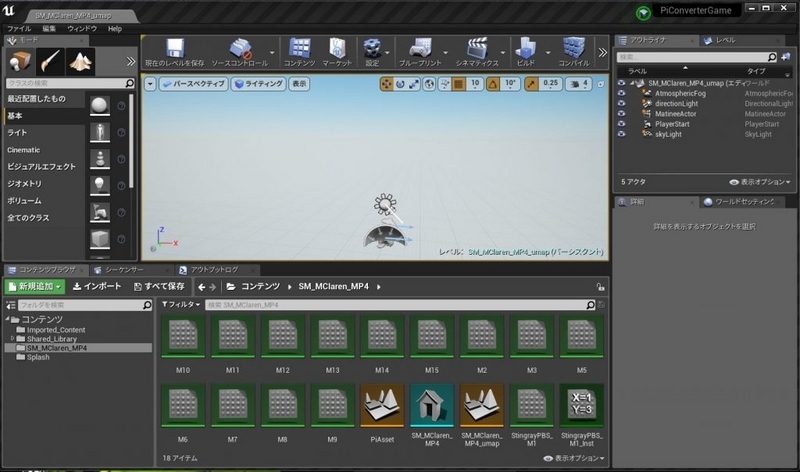This screenshot has height=472, width=800.
Task: Toggle surface snapping icon in viewport
Action: point(444,84)
